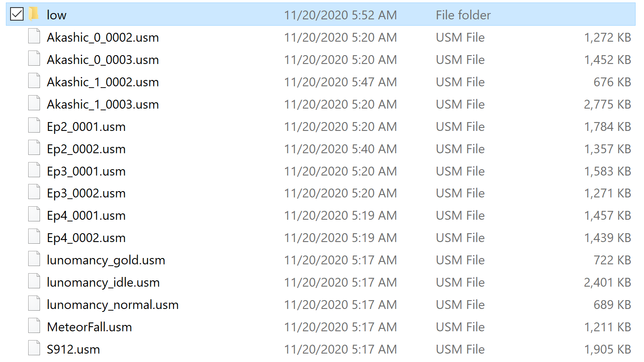Click the 11/20/2020 5:47 AM date entry
Screen dimensions: 644x362
pos(341,82)
